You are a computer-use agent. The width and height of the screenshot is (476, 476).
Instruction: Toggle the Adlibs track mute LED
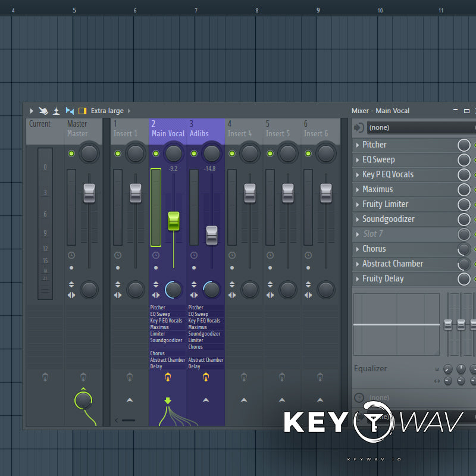tap(194, 154)
